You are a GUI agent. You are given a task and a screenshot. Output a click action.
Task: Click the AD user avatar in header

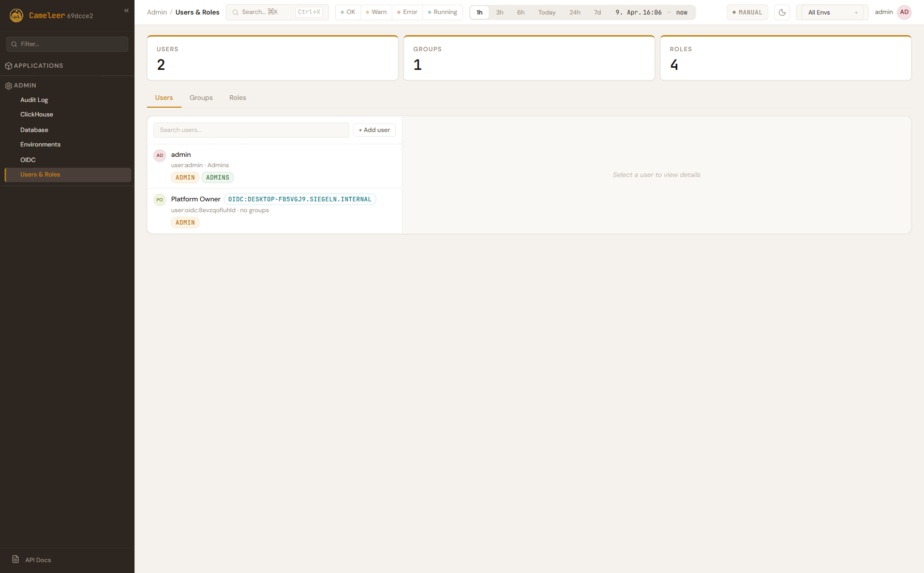pyautogui.click(x=904, y=12)
